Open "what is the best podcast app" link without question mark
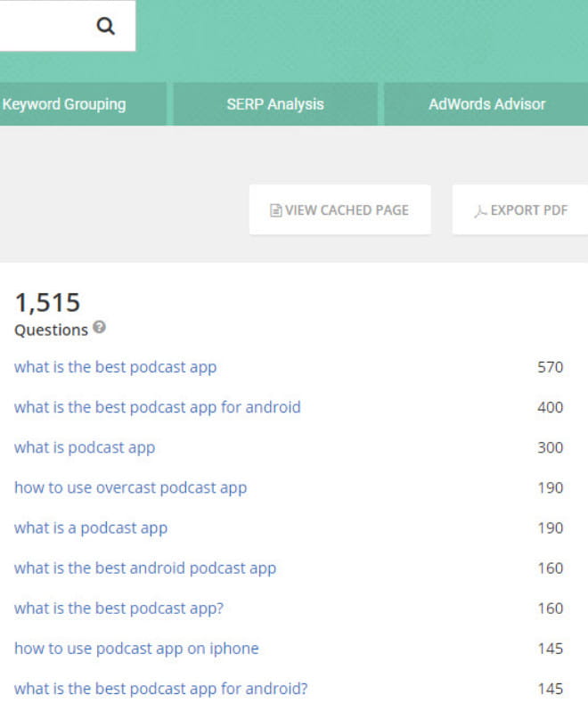Screen dimensions: 588x727 pyautogui.click(x=115, y=367)
